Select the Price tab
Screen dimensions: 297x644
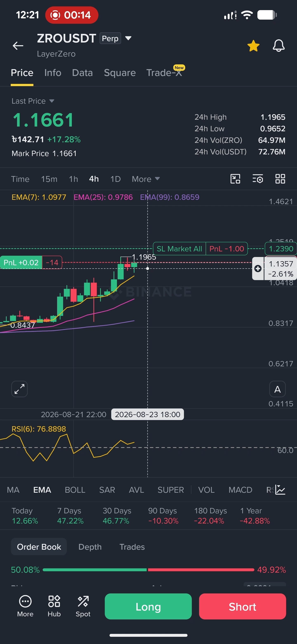pos(22,73)
